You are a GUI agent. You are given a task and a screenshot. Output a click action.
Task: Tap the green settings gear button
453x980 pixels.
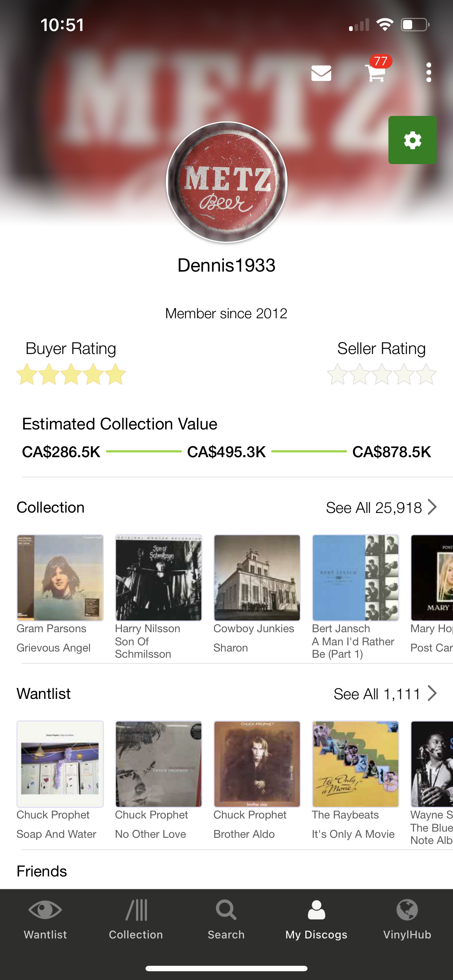(412, 140)
